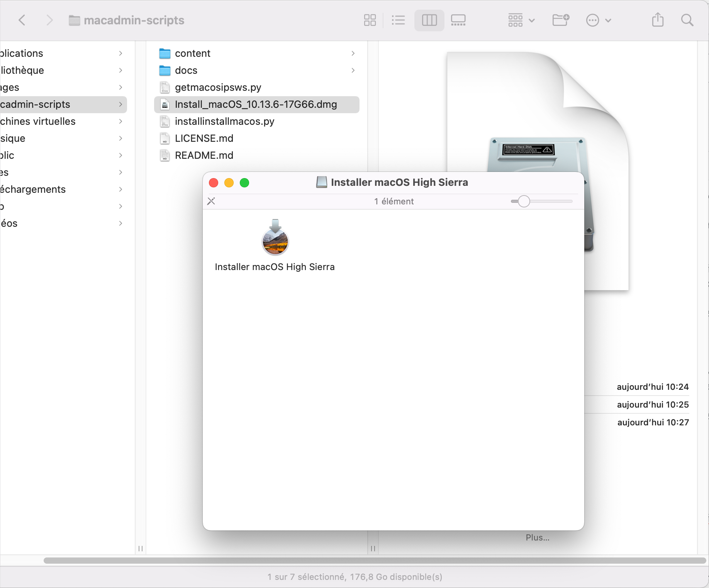
Task: Click the disk icon in the window title
Action: point(321,182)
